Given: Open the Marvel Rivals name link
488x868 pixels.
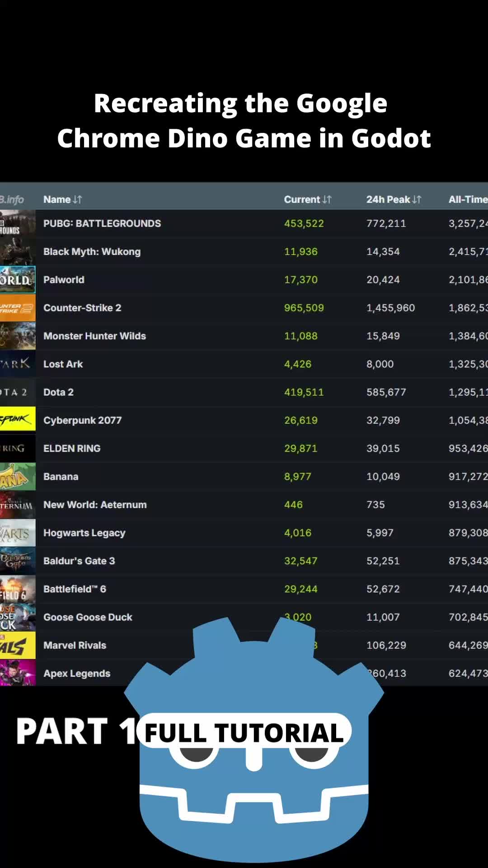Looking at the screenshot, I should click(x=75, y=645).
